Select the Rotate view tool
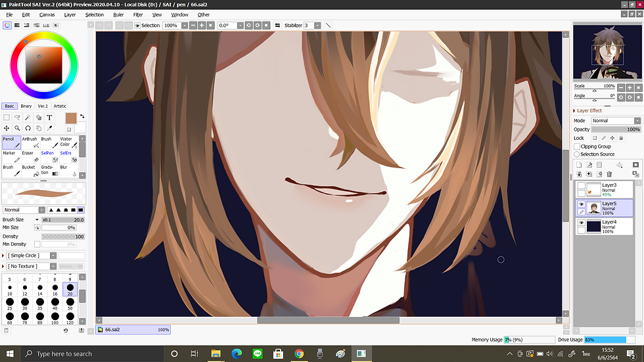The width and height of the screenshot is (644, 362). (x=28, y=128)
